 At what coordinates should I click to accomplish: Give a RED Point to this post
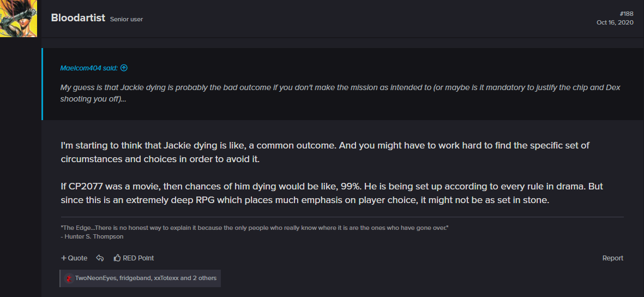pos(134,258)
